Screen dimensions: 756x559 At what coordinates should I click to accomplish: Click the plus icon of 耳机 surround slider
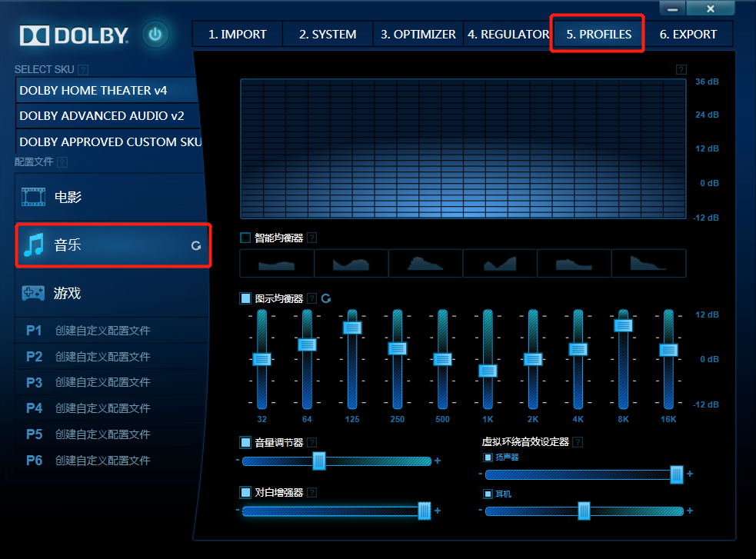click(x=690, y=511)
